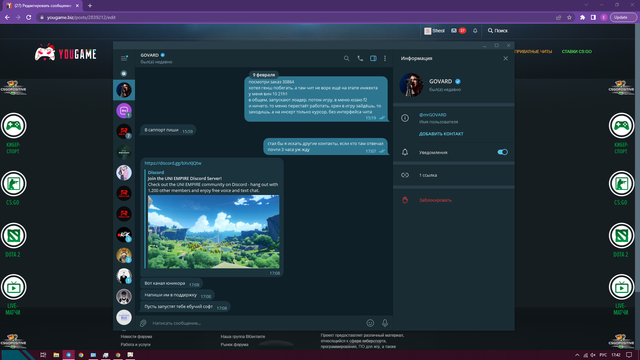Open the 1 ссылка shared links
This screenshot has height=360, width=640.
click(x=453, y=175)
